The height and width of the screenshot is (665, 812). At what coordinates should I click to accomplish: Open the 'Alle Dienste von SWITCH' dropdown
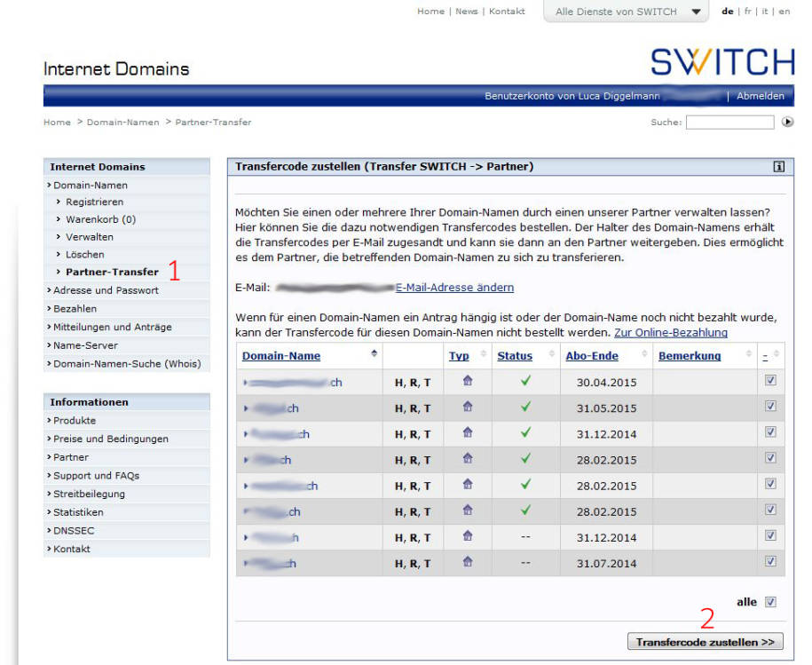[x=627, y=12]
